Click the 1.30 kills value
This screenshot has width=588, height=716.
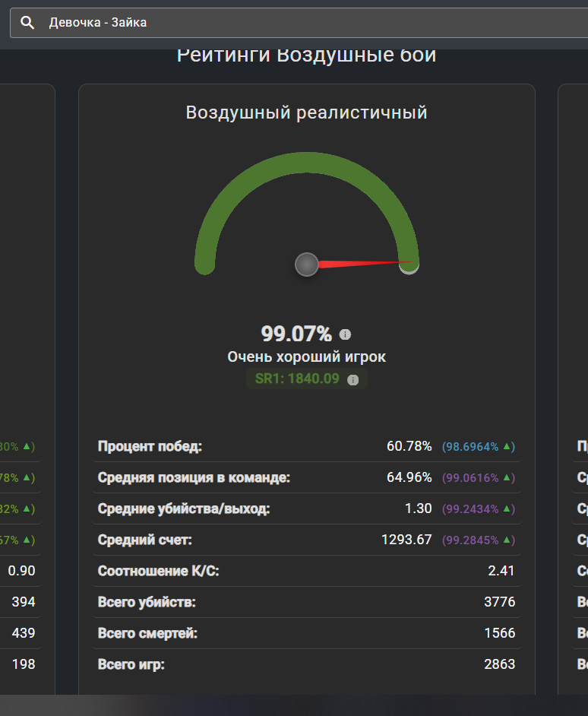tap(418, 508)
